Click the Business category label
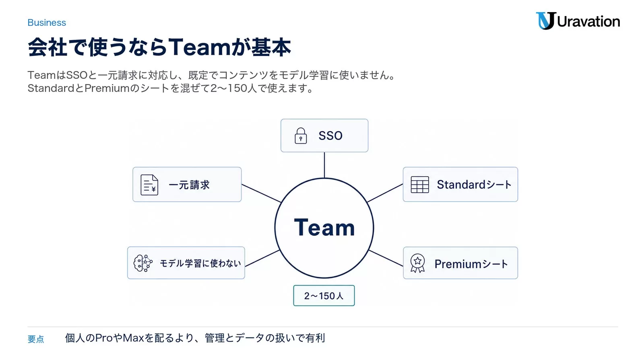644x362 pixels. point(47,23)
